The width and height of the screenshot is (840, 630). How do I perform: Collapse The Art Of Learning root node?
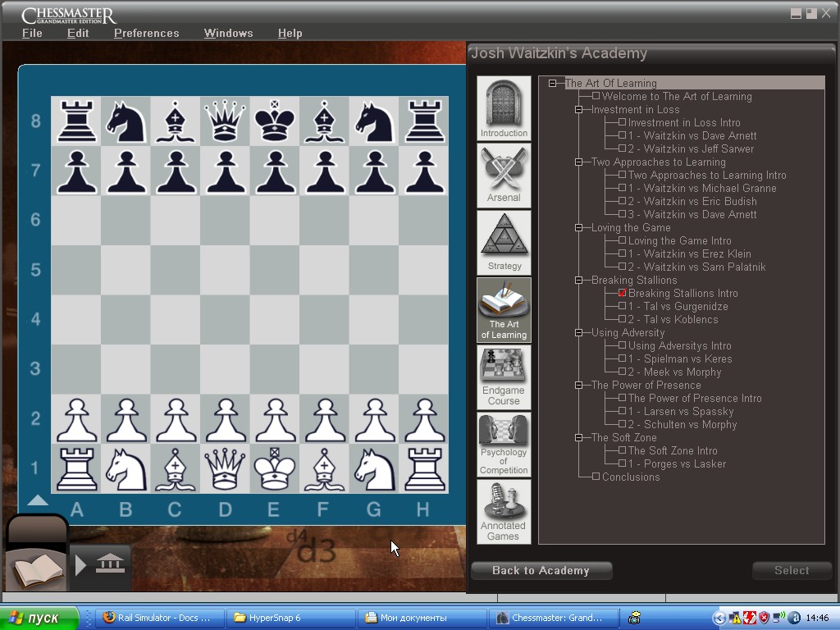click(x=552, y=83)
